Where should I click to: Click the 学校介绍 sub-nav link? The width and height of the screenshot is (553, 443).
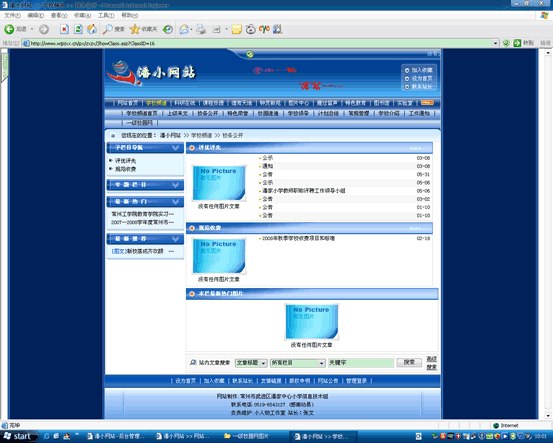[389, 114]
